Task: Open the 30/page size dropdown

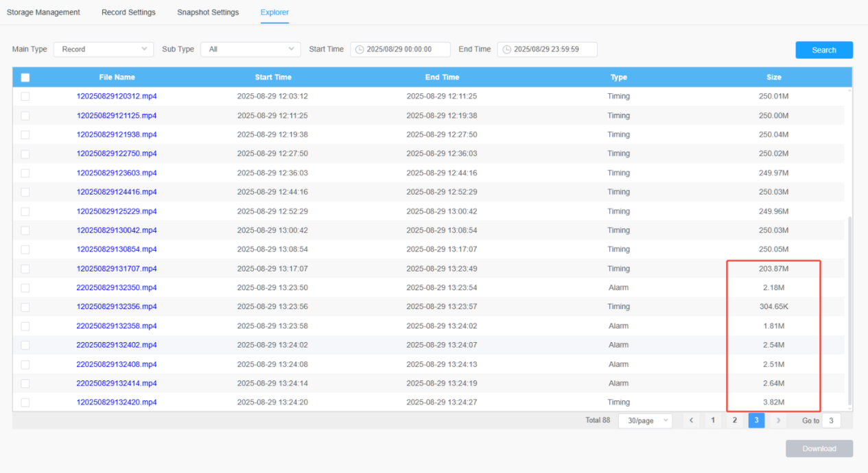Action: point(645,420)
